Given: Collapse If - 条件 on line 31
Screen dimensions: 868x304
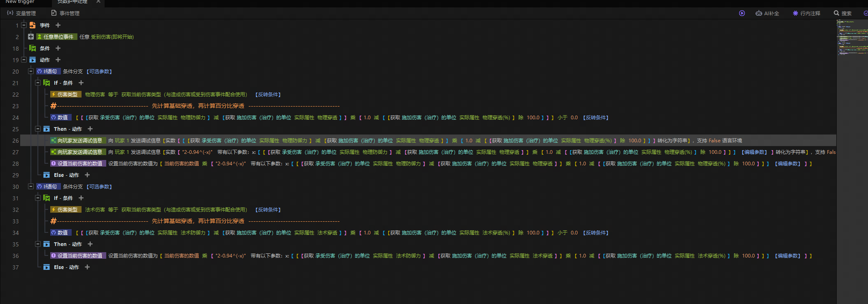Looking at the screenshot, I should click(x=38, y=198).
